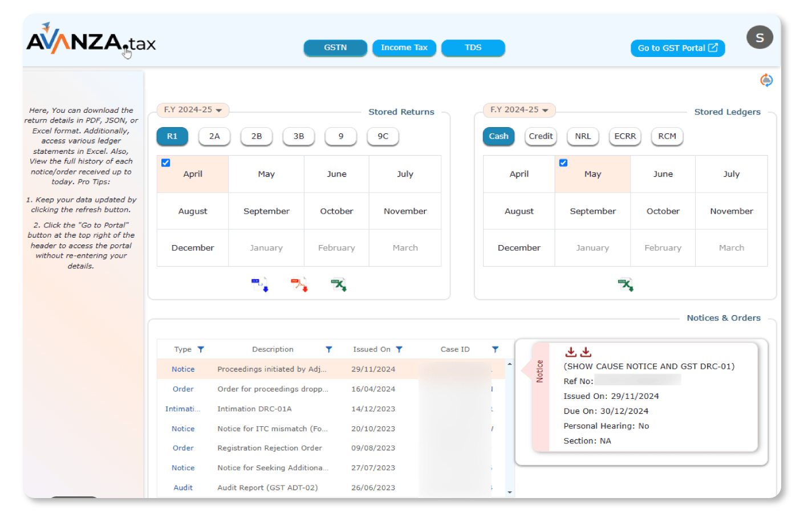This screenshot has width=812, height=518.
Task: Select July in Stored Returns
Action: (405, 174)
